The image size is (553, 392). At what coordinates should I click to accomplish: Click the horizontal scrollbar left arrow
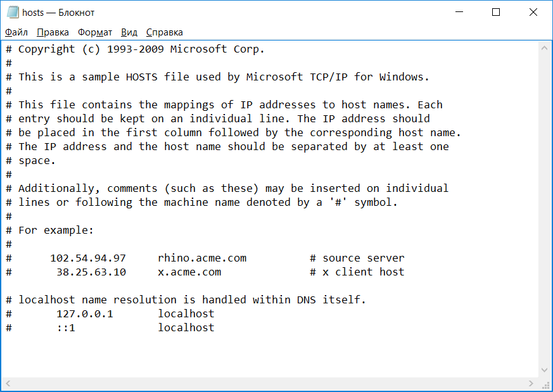click(8, 383)
